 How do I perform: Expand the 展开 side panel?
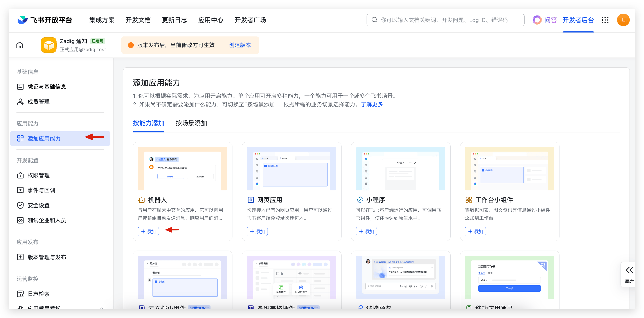coord(629,274)
